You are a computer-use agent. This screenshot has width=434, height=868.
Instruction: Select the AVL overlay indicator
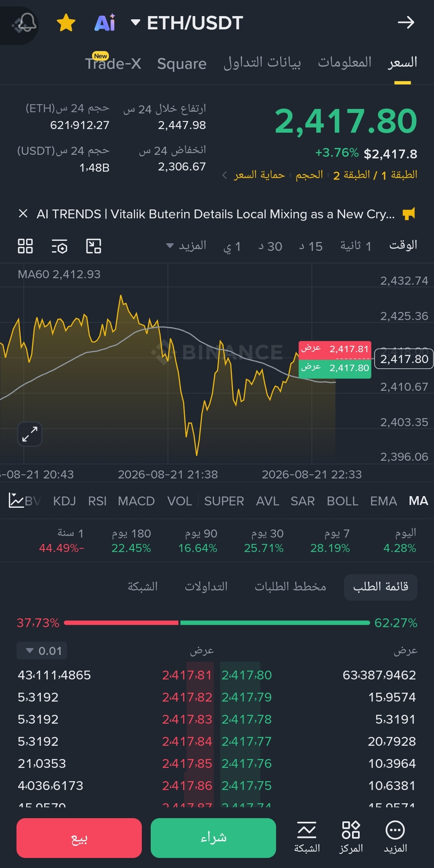(268, 501)
